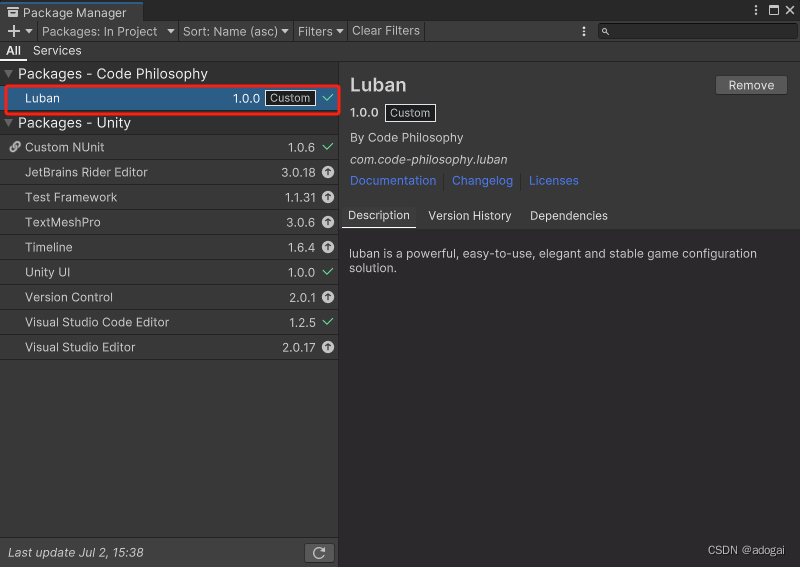Open the Sort: Name (asc) dropdown
Image resolution: width=800 pixels, height=567 pixels.
click(236, 31)
